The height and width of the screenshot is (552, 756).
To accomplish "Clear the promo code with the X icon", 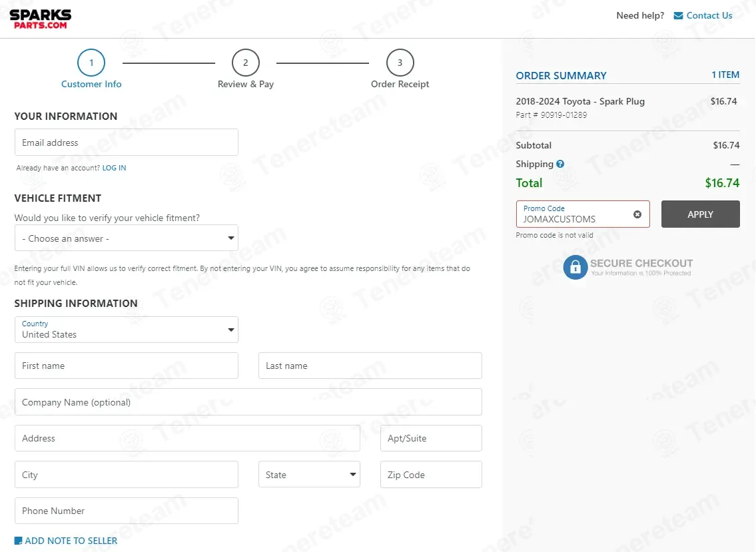I will coord(637,214).
